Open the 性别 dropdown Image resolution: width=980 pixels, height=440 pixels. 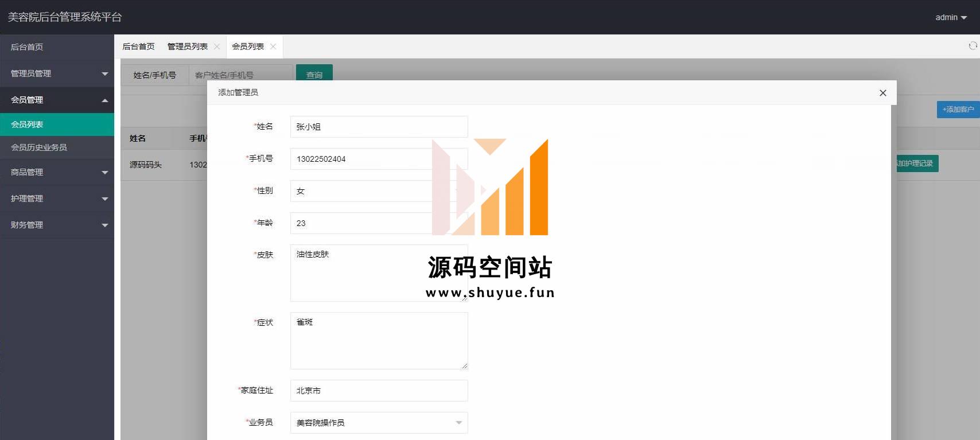pos(379,191)
